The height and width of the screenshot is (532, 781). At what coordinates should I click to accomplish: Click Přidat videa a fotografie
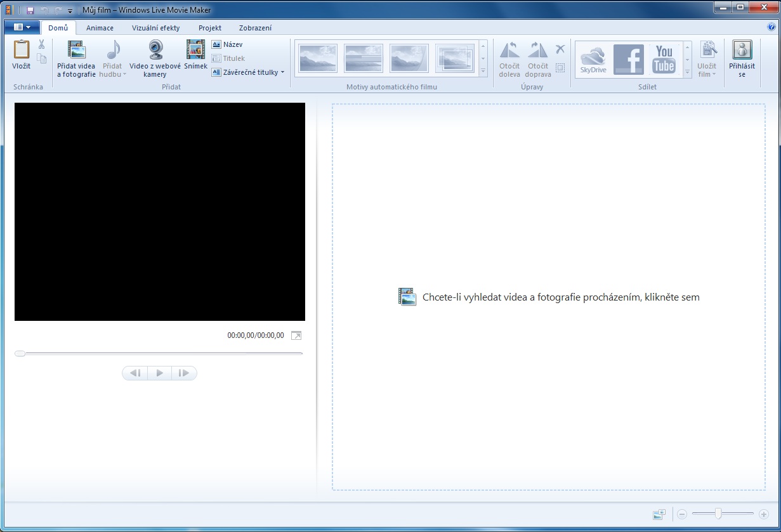point(76,59)
